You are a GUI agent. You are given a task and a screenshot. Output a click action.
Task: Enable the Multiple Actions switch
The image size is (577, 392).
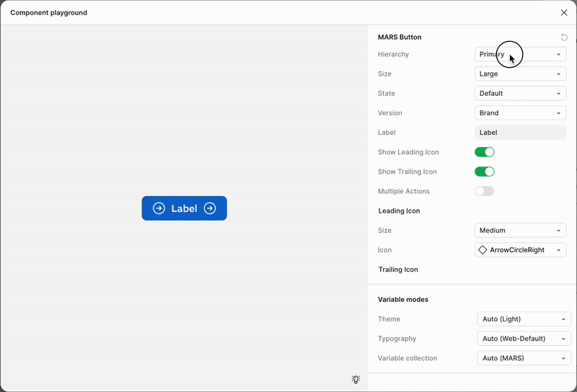pos(484,191)
